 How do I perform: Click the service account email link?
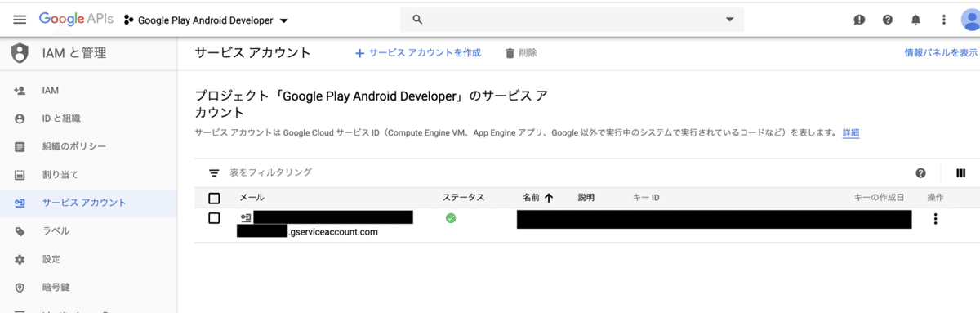tap(324, 225)
